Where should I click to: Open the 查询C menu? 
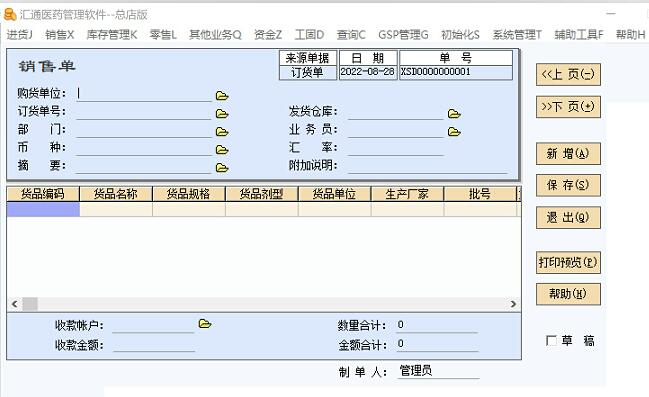[x=351, y=35]
